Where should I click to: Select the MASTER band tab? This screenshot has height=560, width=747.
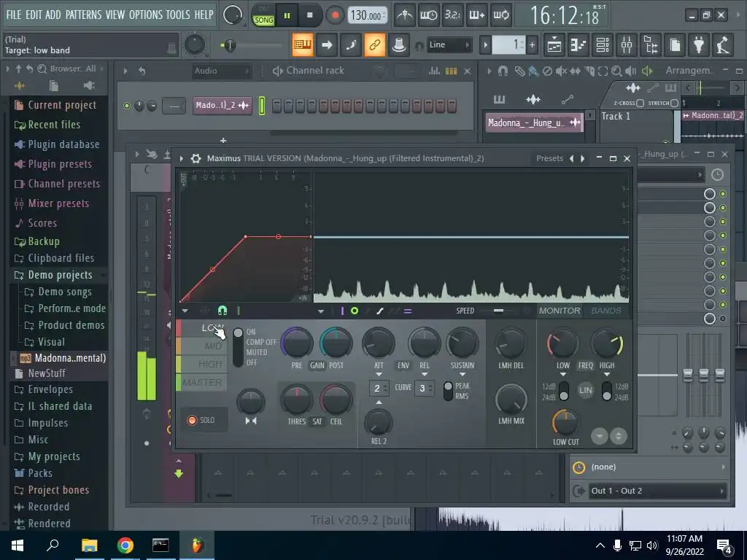click(x=201, y=382)
